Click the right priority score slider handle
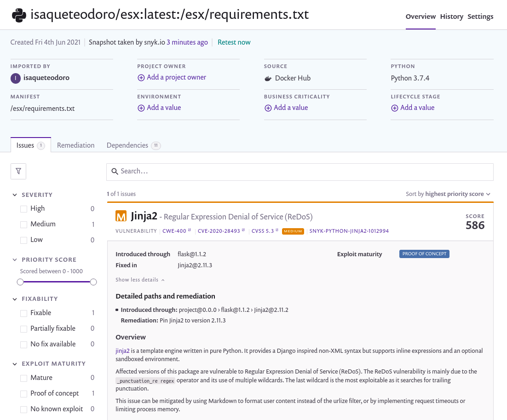507x420 pixels. click(93, 282)
